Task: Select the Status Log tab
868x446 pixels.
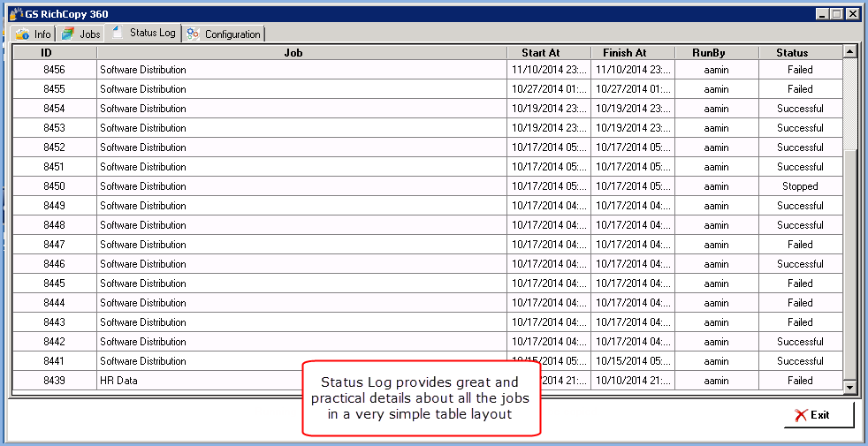Action: pyautogui.click(x=143, y=33)
